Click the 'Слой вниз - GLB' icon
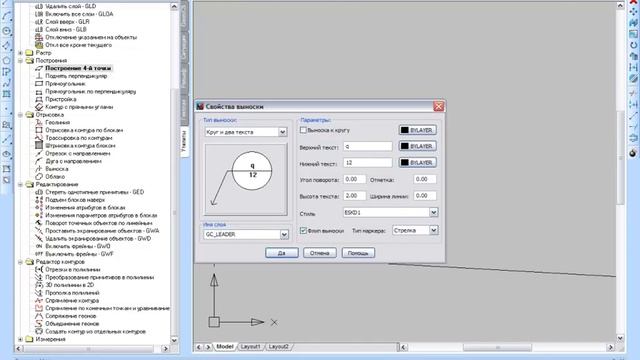 (x=39, y=30)
